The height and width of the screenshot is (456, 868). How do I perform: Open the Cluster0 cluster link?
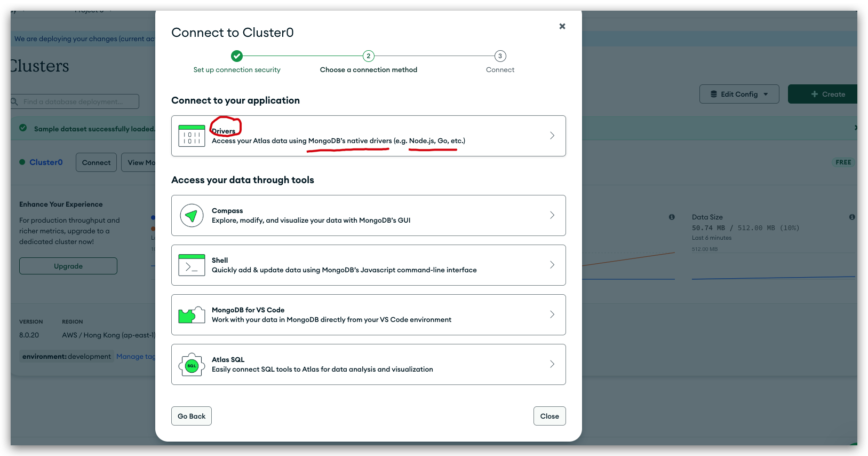point(46,162)
